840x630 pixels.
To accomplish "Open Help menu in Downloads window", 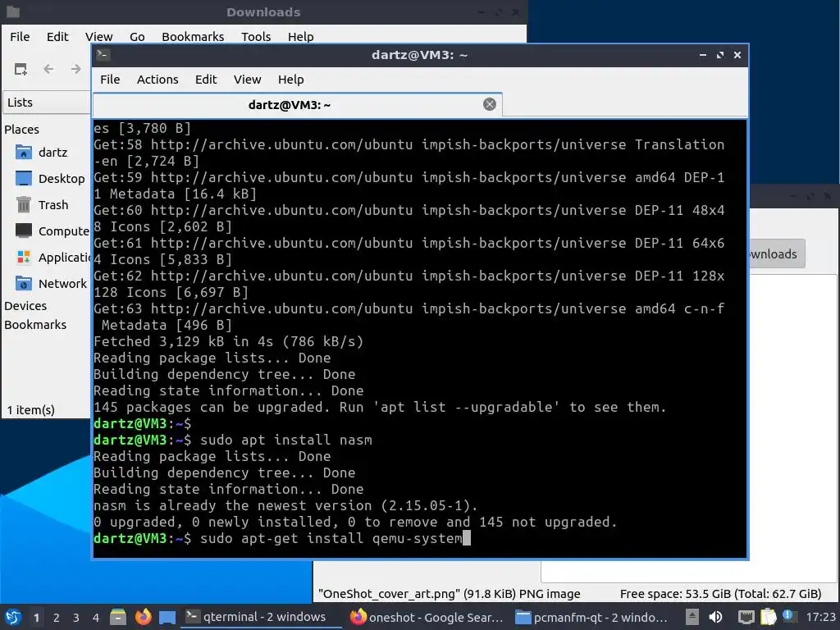I will 300,37.
